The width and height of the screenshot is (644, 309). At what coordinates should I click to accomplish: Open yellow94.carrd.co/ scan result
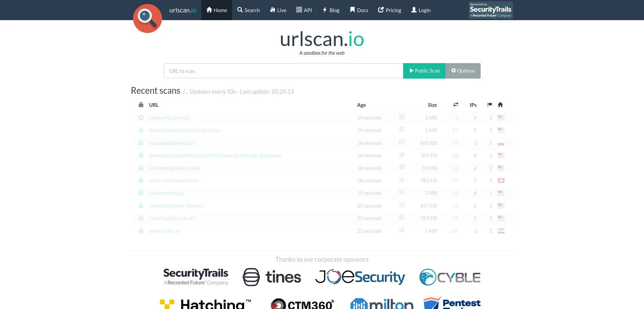coord(169,118)
